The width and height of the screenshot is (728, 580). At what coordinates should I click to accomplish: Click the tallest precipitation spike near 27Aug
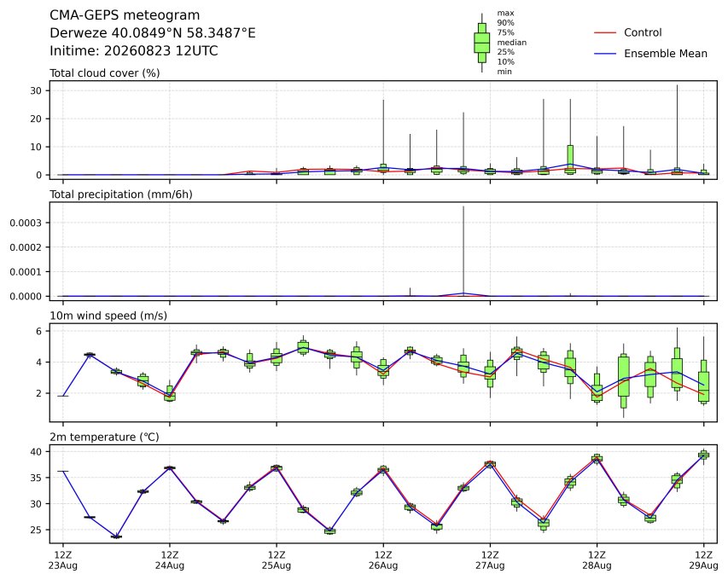[x=463, y=251]
